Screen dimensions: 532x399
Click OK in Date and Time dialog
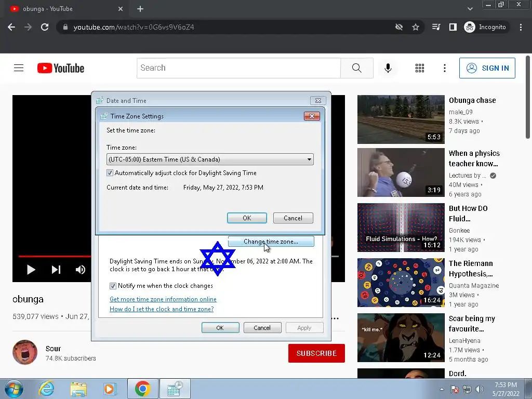(x=220, y=328)
